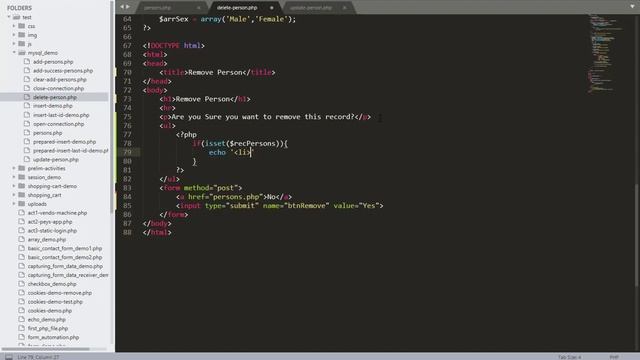
Task: Collapse the mysql_demo folder
Action: [x=14, y=53]
